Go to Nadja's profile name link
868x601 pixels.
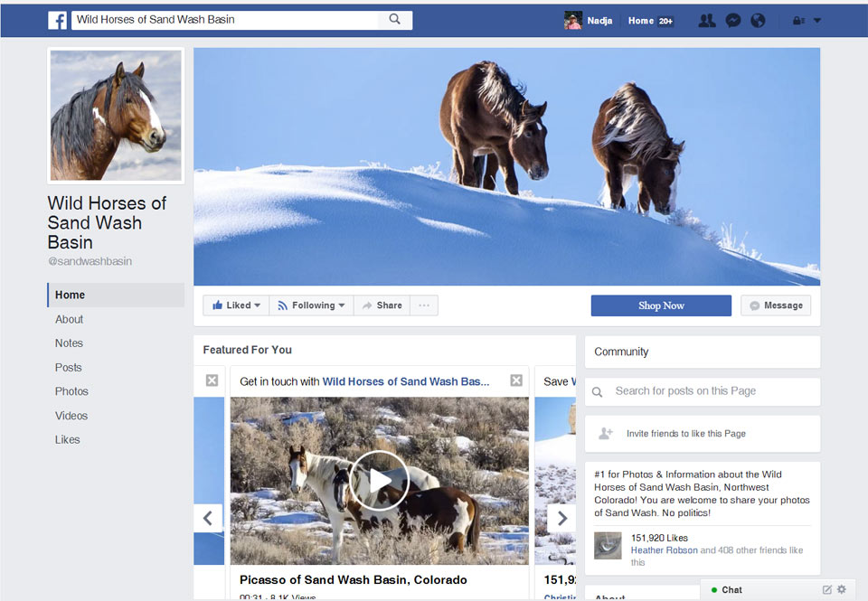click(599, 21)
